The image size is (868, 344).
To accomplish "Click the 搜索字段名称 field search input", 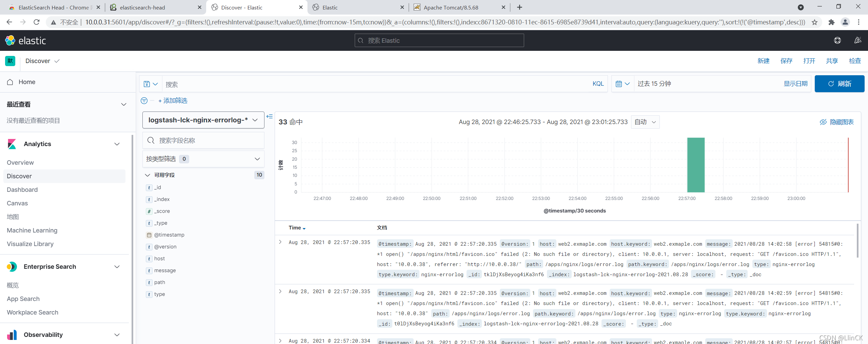I will 203,140.
